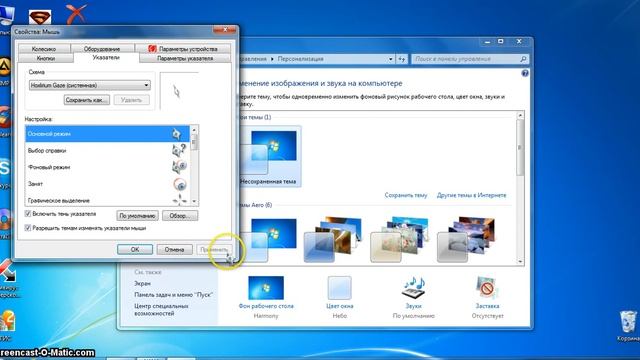The height and width of the screenshot is (360, 640).
Task: Maximize the Personalization window
Action: [x=501, y=42]
